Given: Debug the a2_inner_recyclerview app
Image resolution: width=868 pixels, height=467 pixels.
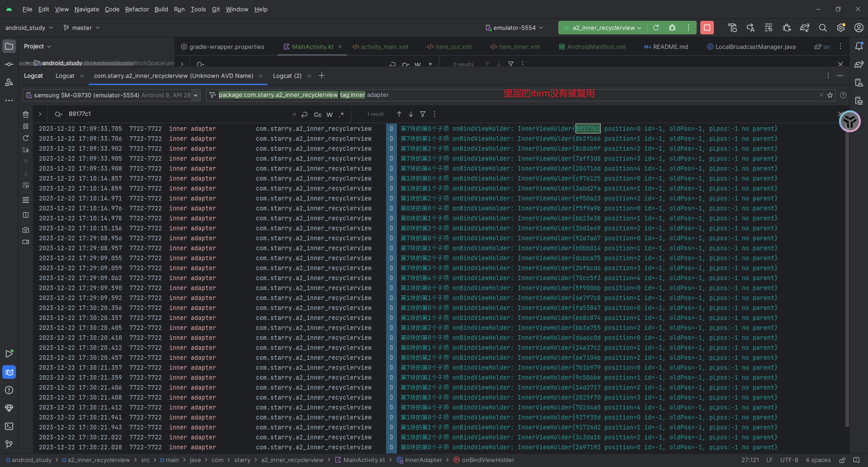Looking at the screenshot, I should point(672,28).
